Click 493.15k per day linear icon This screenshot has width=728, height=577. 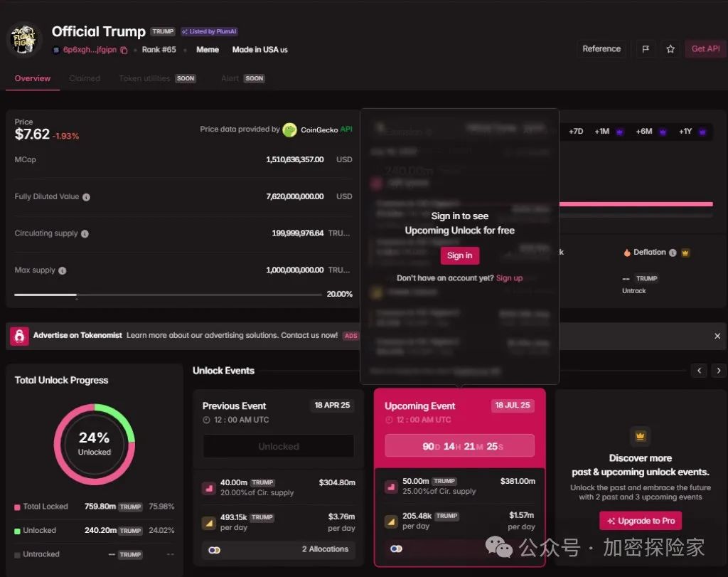(x=208, y=523)
